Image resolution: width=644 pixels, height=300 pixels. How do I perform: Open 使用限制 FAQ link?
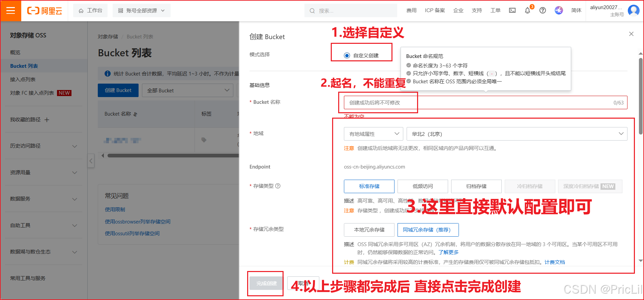115,209
